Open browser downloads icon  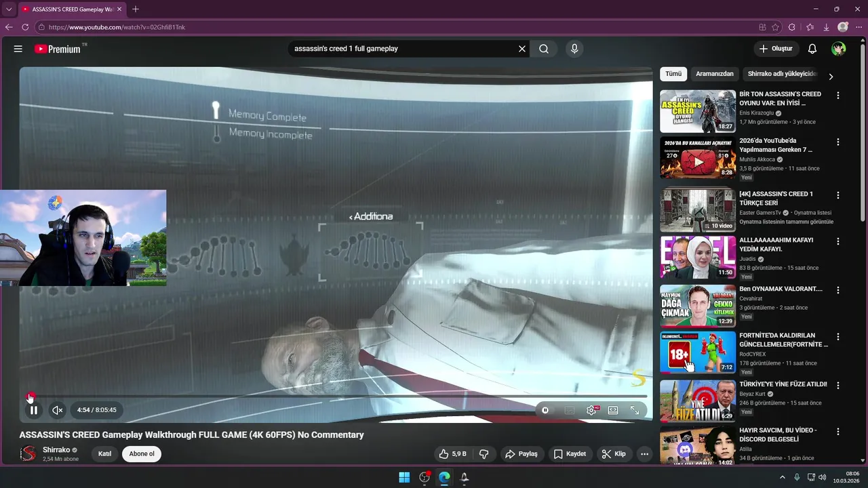click(x=826, y=27)
